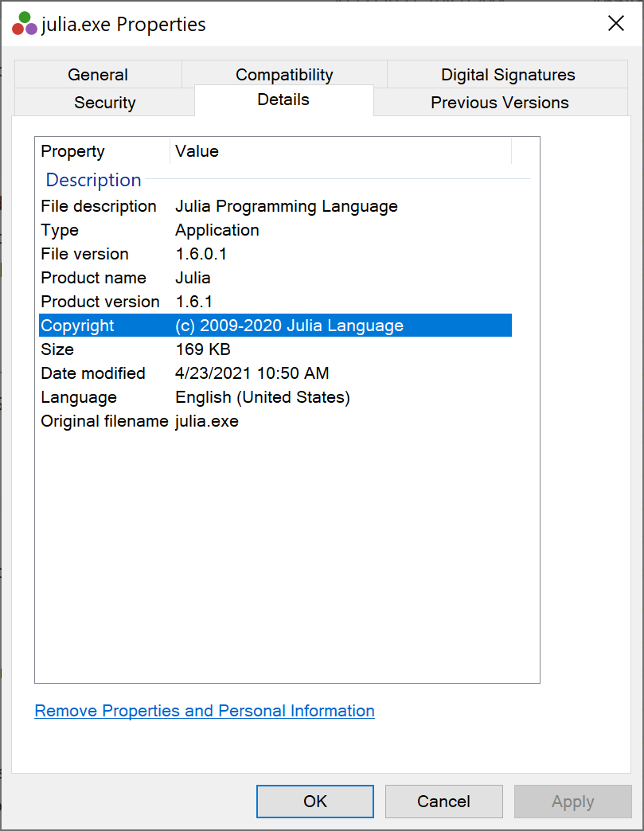Click the Cancel button
The height and width of the screenshot is (831, 644).
point(443,802)
